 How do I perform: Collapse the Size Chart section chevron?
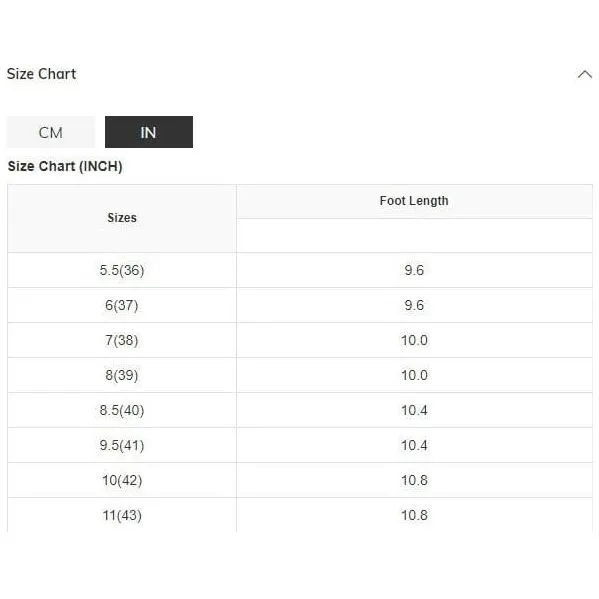(x=584, y=74)
